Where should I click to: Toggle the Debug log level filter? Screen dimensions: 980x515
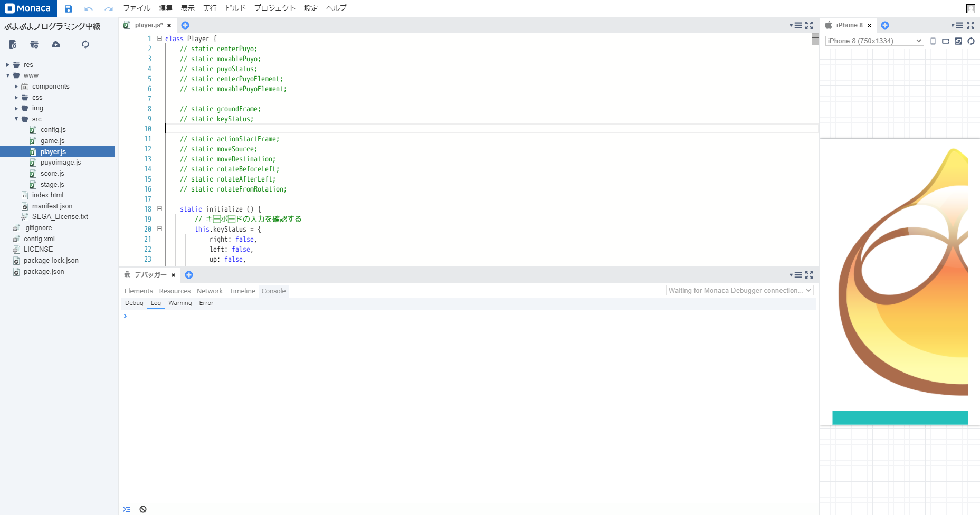pos(134,303)
